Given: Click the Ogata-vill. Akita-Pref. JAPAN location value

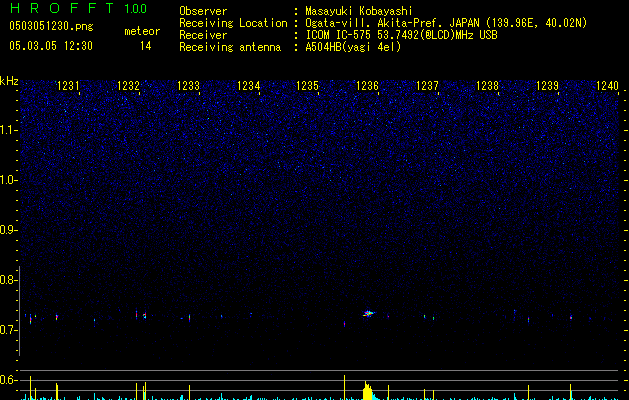Looking at the screenshot, I should [446, 23].
